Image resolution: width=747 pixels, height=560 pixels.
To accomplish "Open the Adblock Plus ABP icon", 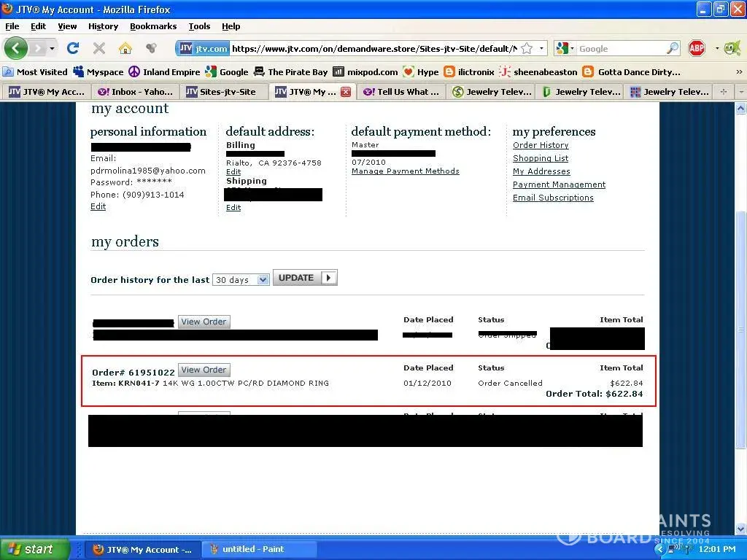I will (697, 48).
